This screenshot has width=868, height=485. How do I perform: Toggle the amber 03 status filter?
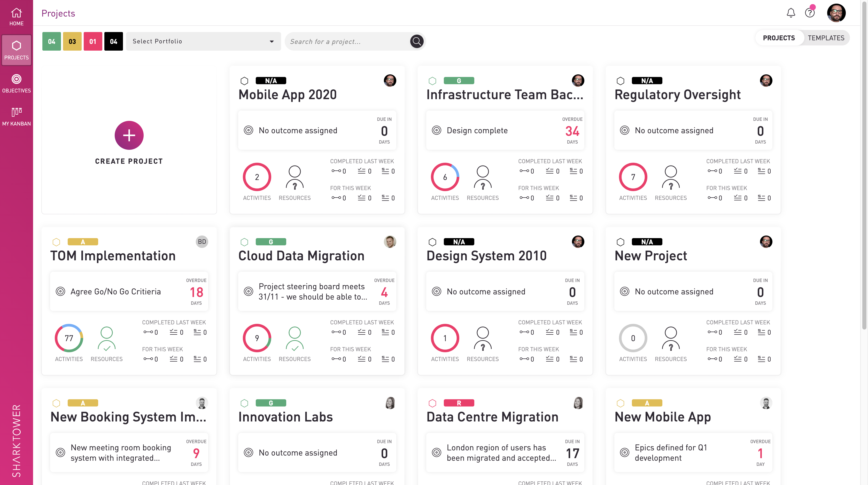coord(72,41)
